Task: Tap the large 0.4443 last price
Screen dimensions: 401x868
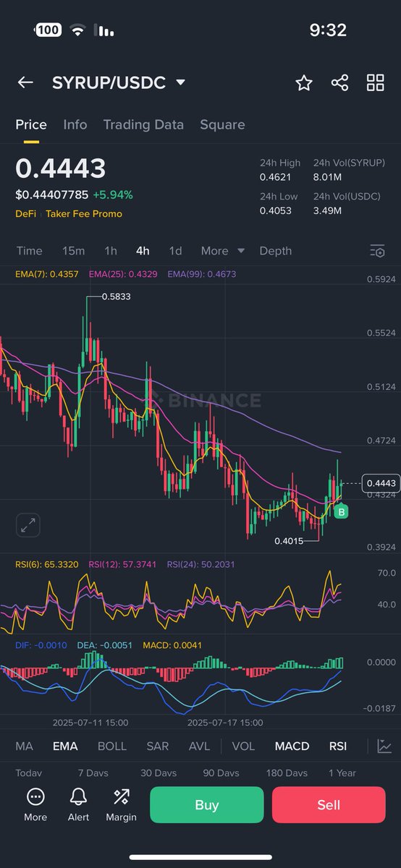Action: [x=61, y=168]
